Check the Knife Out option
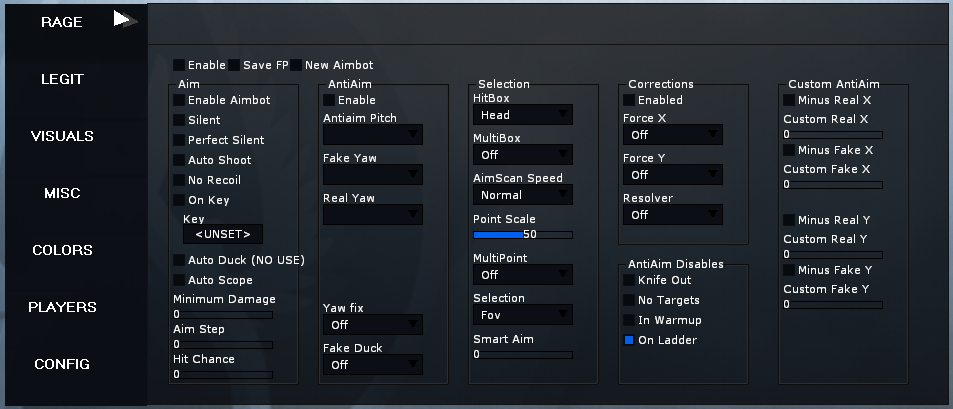The image size is (953, 409). click(629, 280)
